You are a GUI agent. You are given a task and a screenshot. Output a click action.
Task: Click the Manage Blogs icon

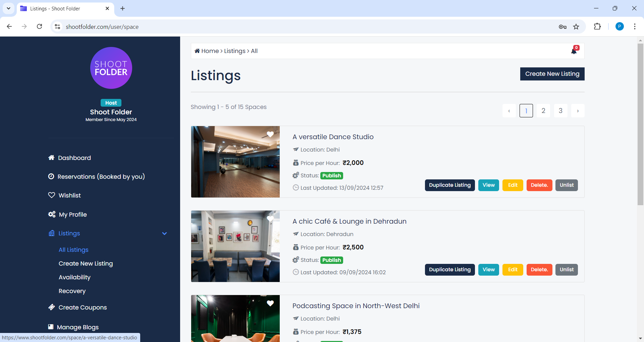(51, 327)
